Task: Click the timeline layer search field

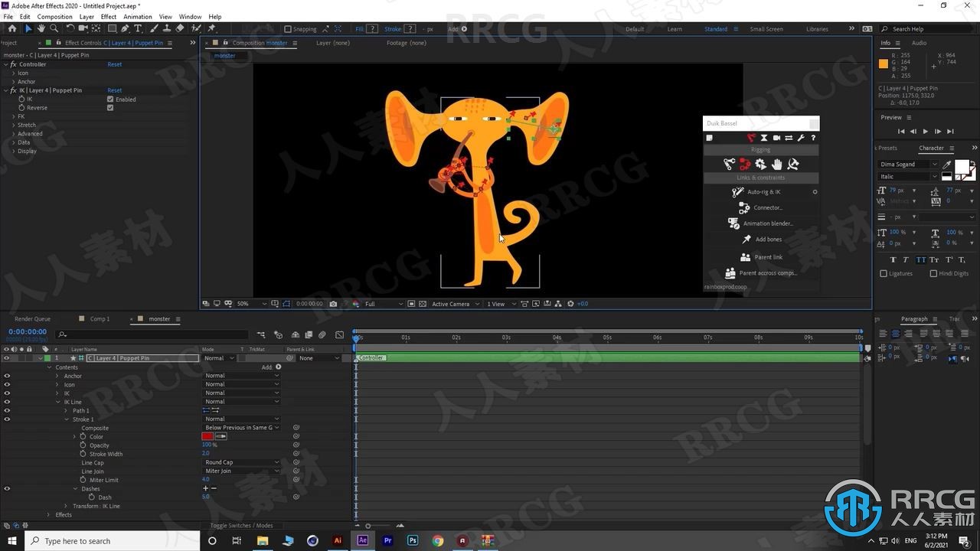Action: (x=153, y=334)
